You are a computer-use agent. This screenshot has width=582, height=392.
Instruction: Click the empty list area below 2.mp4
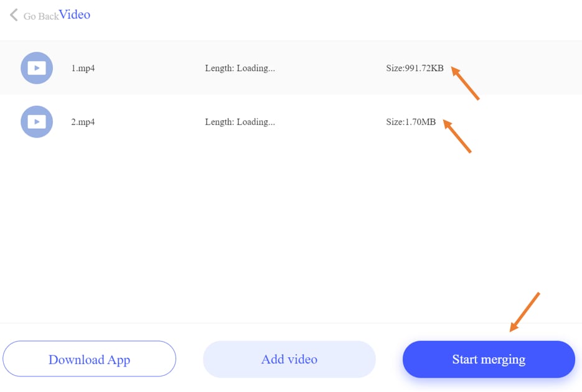(x=291, y=230)
